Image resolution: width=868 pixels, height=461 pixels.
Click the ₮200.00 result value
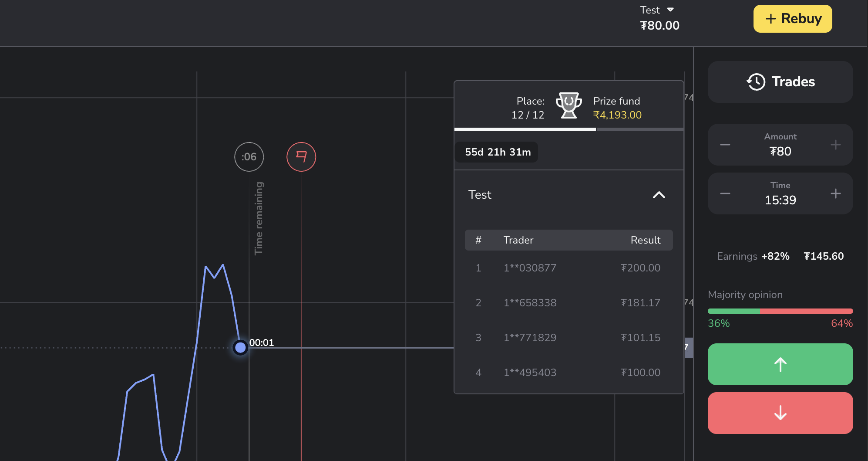(x=640, y=268)
